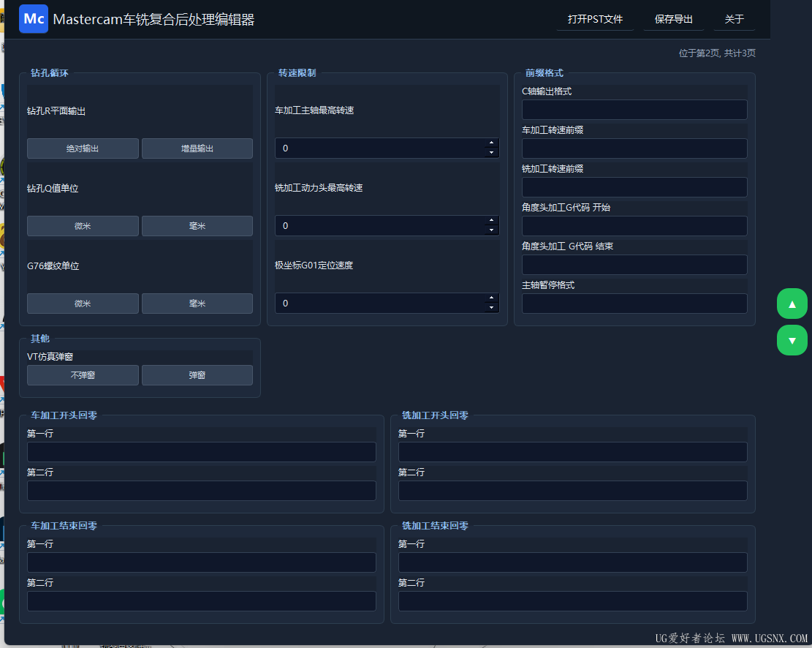Screen dimensions: 812x648
Task: Click 第一行 field under 铣加工结束回零
Action: (x=573, y=562)
